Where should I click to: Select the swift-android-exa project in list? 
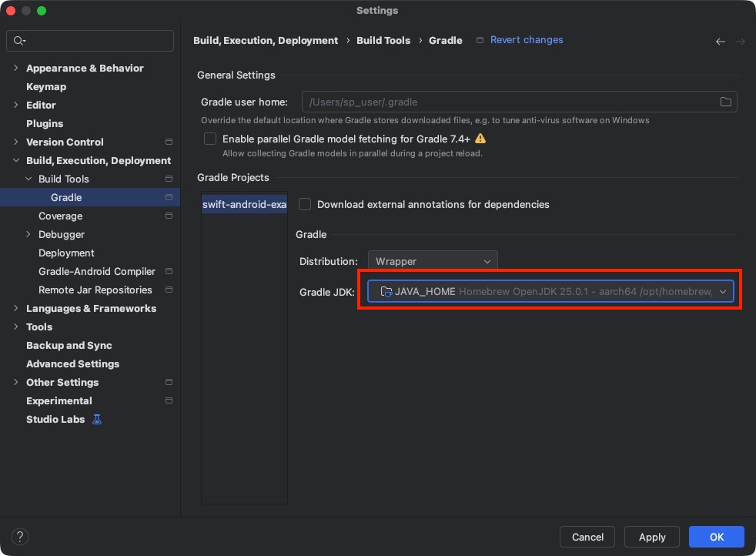coord(244,205)
